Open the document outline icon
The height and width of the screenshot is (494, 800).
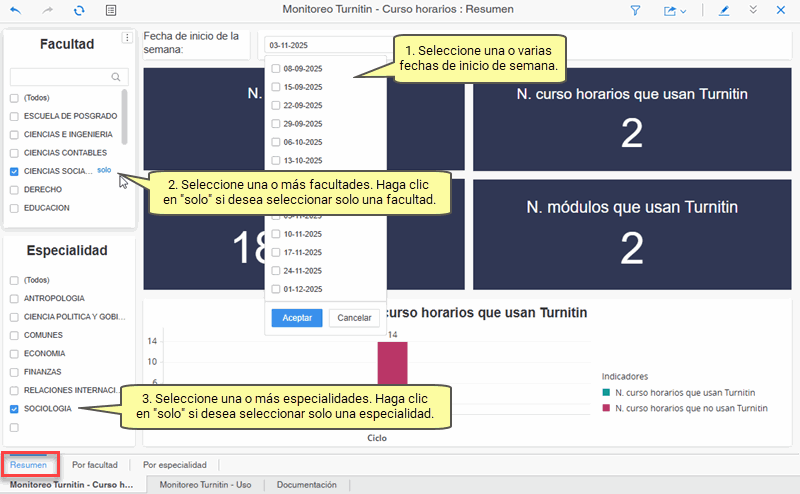(111, 10)
